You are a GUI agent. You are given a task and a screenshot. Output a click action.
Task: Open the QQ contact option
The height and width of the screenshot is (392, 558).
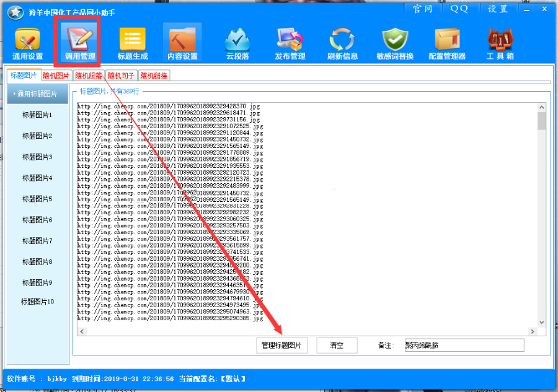458,9
